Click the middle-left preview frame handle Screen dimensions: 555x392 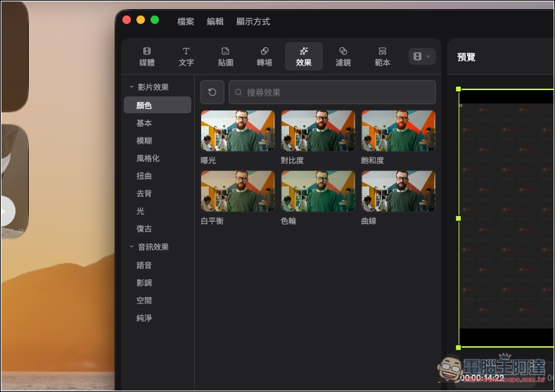459,218
